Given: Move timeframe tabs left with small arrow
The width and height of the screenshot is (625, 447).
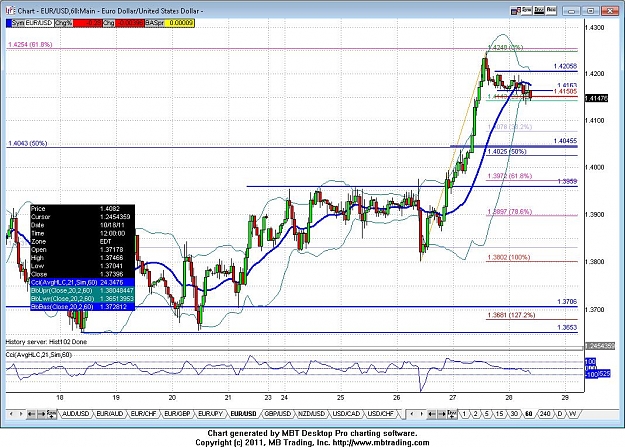Looking at the screenshot, I should 412,414.
